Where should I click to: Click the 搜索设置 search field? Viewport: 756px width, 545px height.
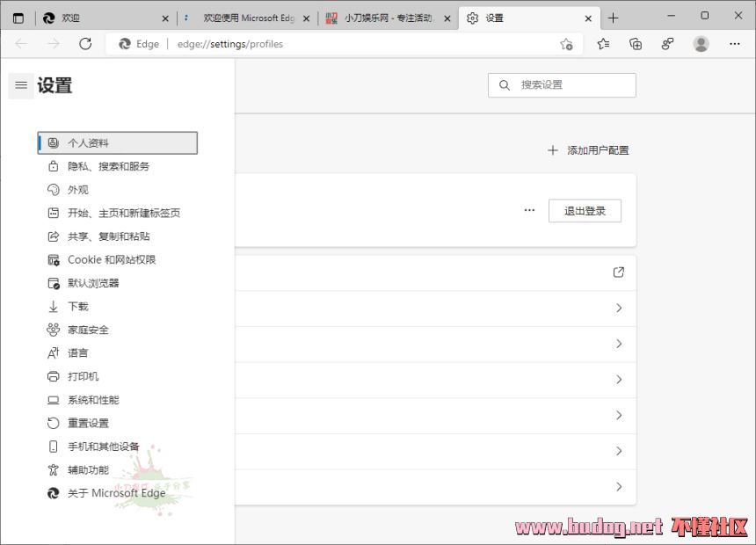click(x=562, y=84)
